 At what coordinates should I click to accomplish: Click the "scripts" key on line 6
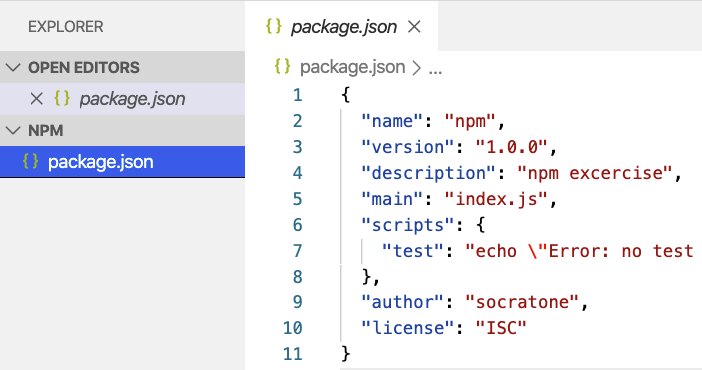pos(407,225)
